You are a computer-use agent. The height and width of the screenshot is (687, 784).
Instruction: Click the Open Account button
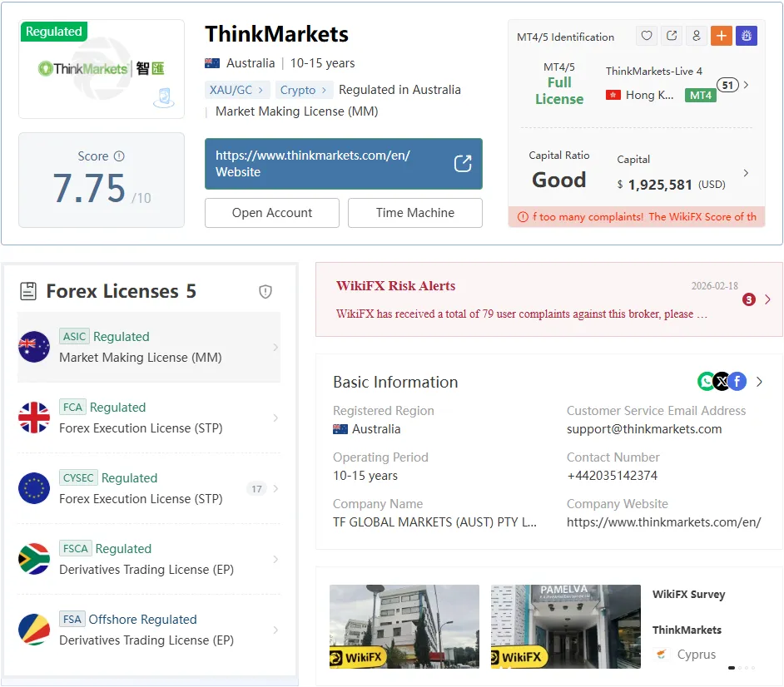272,213
